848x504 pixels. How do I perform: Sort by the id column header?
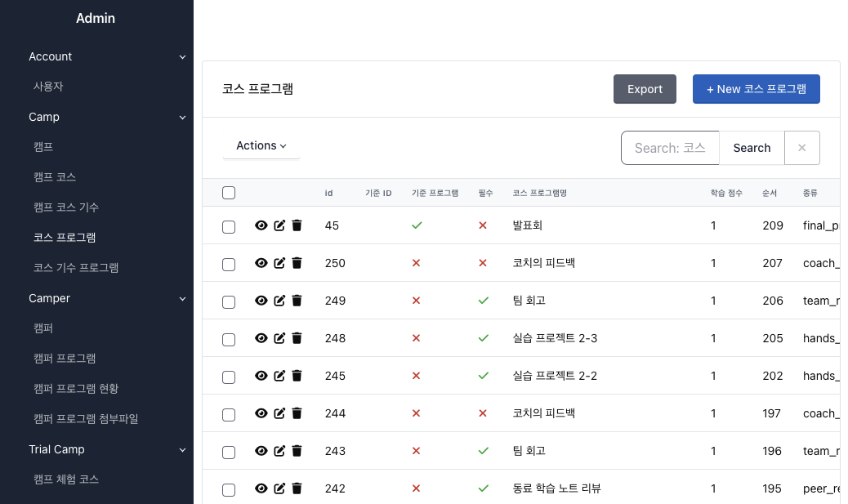coord(328,193)
